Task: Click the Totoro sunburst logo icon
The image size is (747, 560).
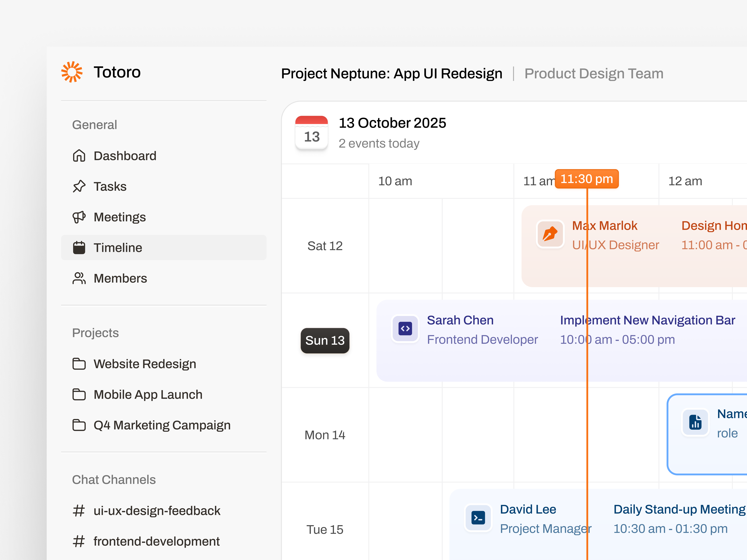Action: coord(72,72)
